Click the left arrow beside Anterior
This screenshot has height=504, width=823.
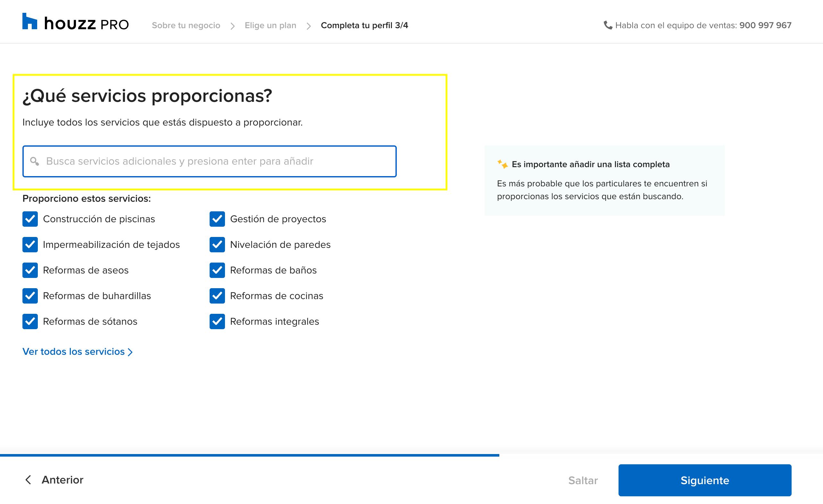pos(29,480)
